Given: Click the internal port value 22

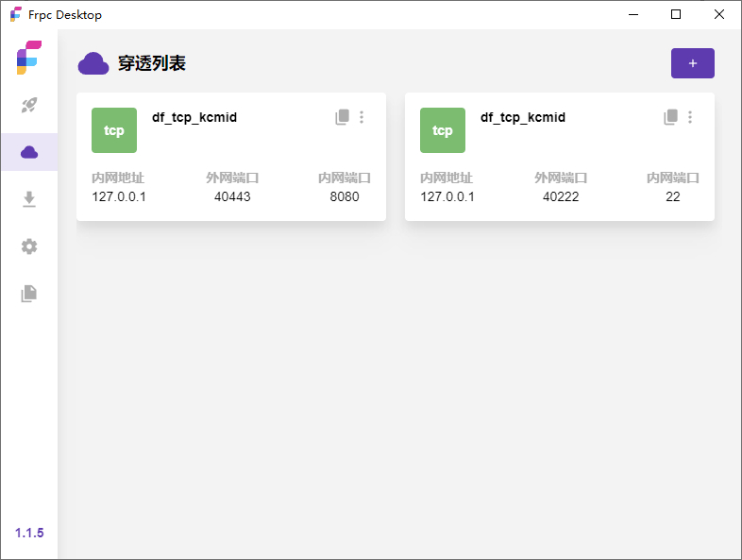Looking at the screenshot, I should 673,196.
